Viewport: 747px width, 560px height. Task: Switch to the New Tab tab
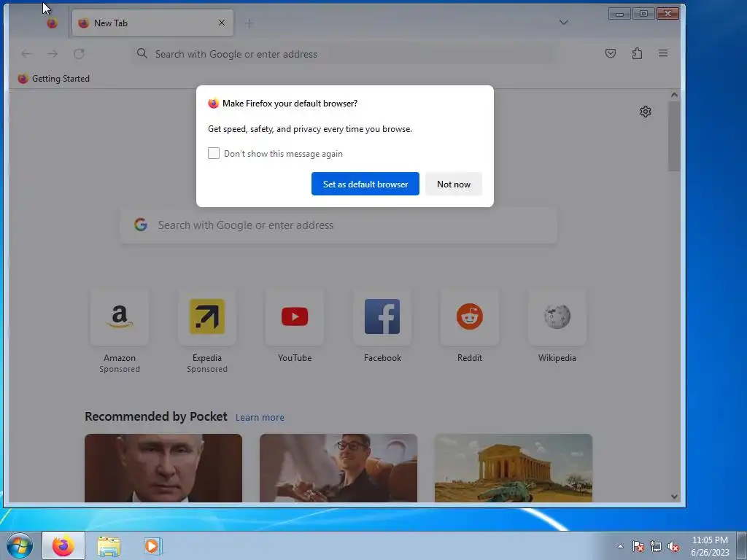click(x=152, y=23)
